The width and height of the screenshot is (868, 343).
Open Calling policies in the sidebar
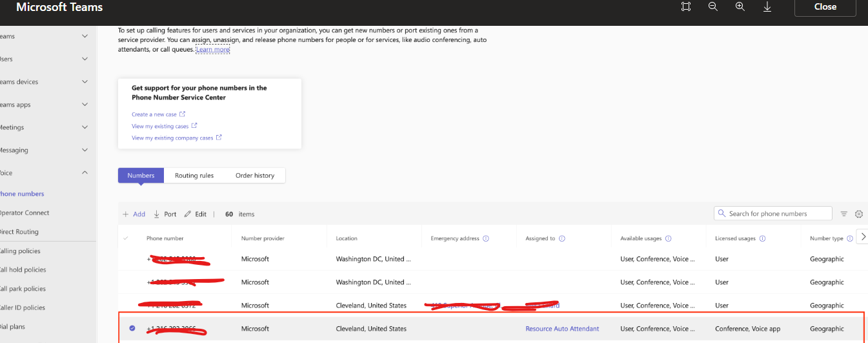pyautogui.click(x=20, y=251)
